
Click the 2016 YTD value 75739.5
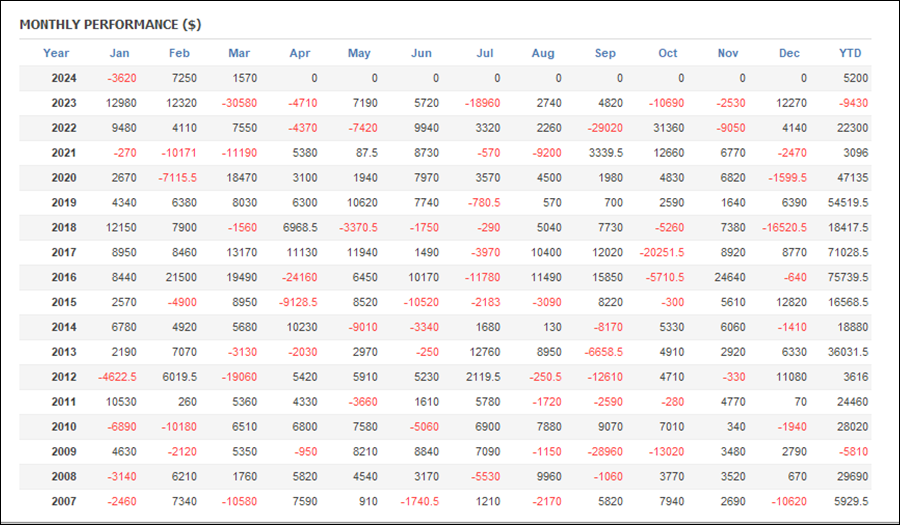click(848, 277)
